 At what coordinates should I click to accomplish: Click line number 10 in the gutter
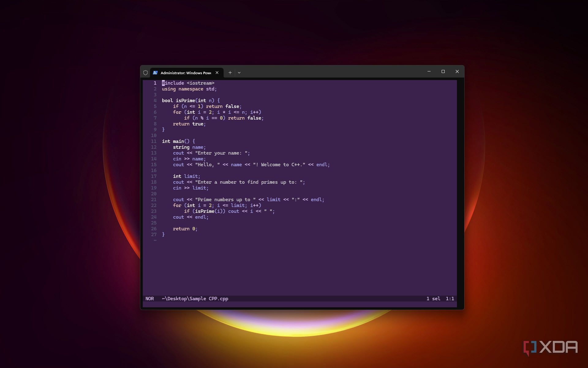154,136
